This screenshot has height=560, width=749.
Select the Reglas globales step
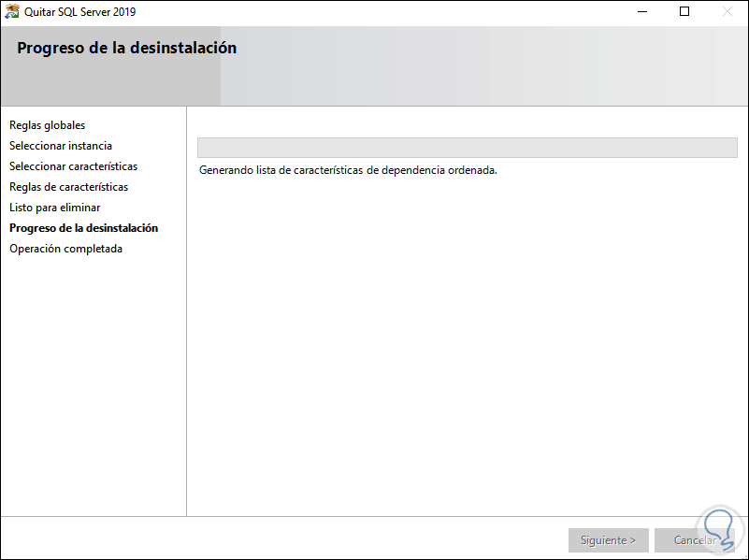(48, 125)
